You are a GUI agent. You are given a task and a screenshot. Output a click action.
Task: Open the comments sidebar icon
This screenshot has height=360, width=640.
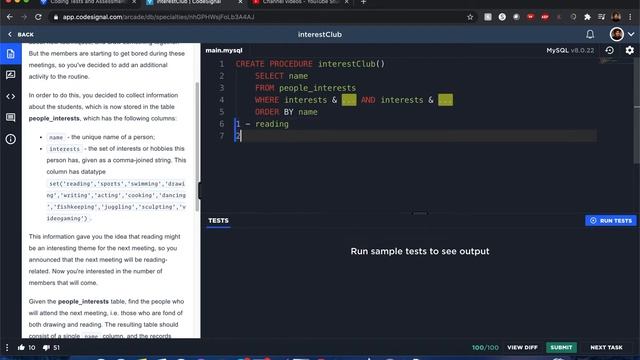11,118
